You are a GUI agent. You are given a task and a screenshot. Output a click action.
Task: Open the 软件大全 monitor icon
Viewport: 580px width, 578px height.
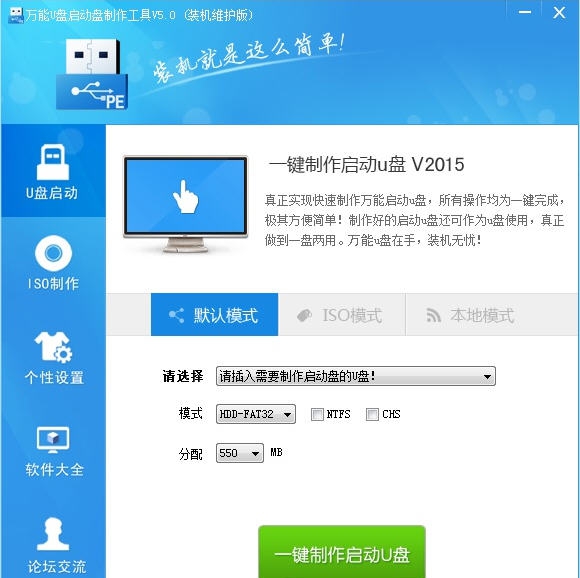53,440
